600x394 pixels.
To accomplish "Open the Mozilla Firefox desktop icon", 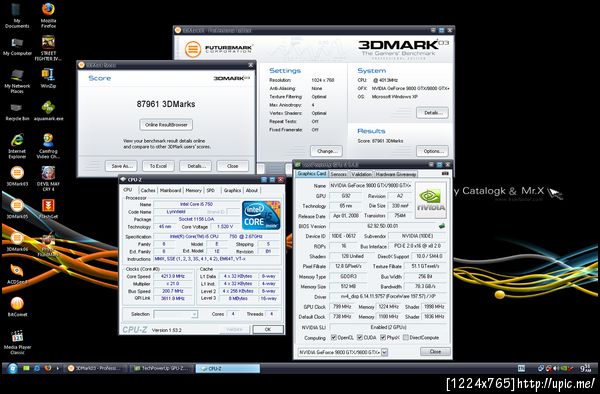I will click(48, 15).
